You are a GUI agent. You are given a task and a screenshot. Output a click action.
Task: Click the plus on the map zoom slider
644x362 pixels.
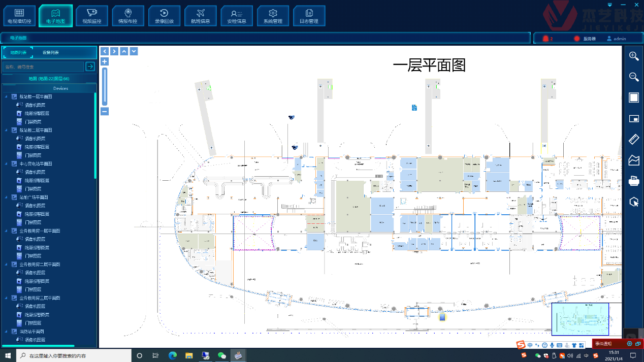pyautogui.click(x=104, y=61)
